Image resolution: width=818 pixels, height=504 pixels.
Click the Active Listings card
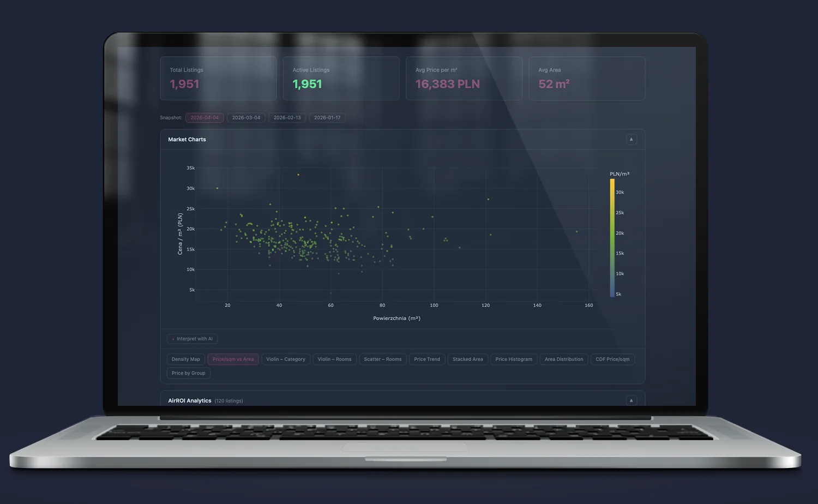341,78
